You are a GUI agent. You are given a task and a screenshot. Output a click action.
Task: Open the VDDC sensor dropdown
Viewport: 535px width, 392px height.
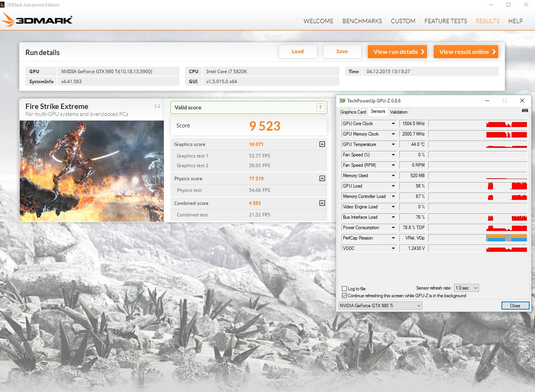[x=393, y=248]
